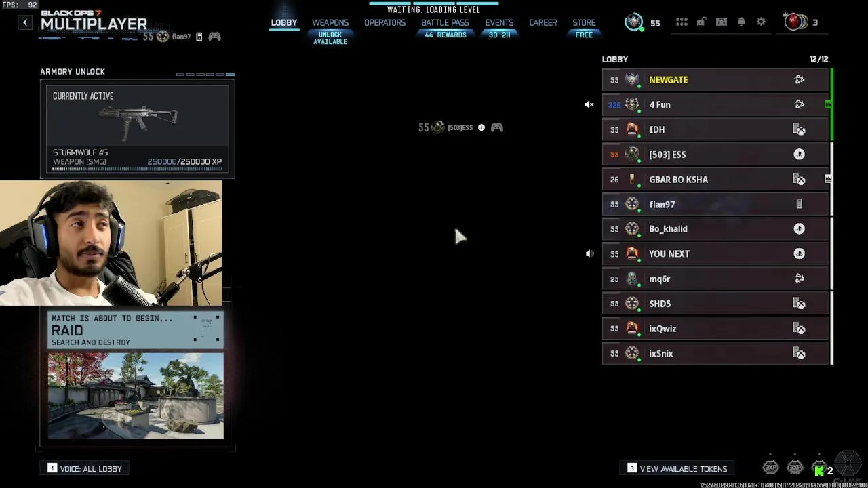Select player flan97 in lobby list
This screenshot has height=488, width=868.
(715, 204)
